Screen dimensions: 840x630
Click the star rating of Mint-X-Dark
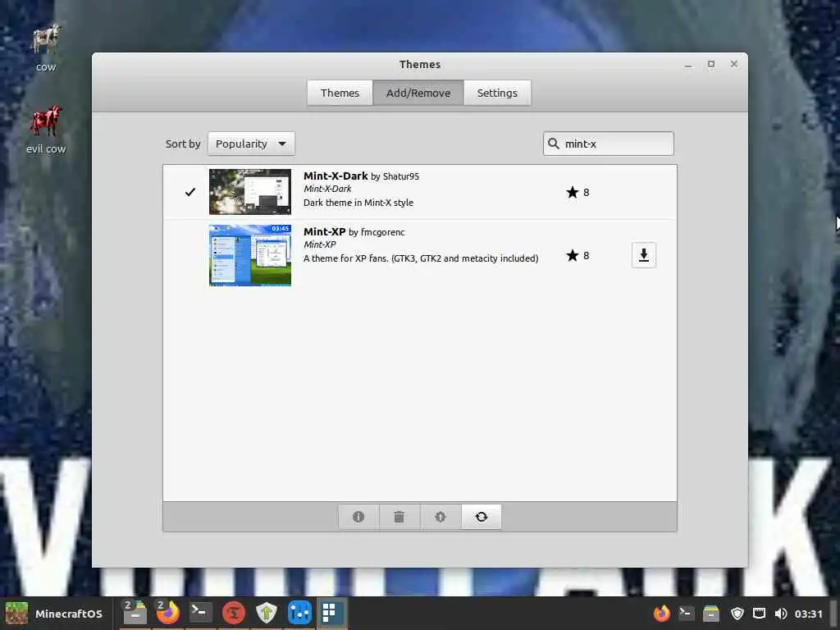click(577, 192)
